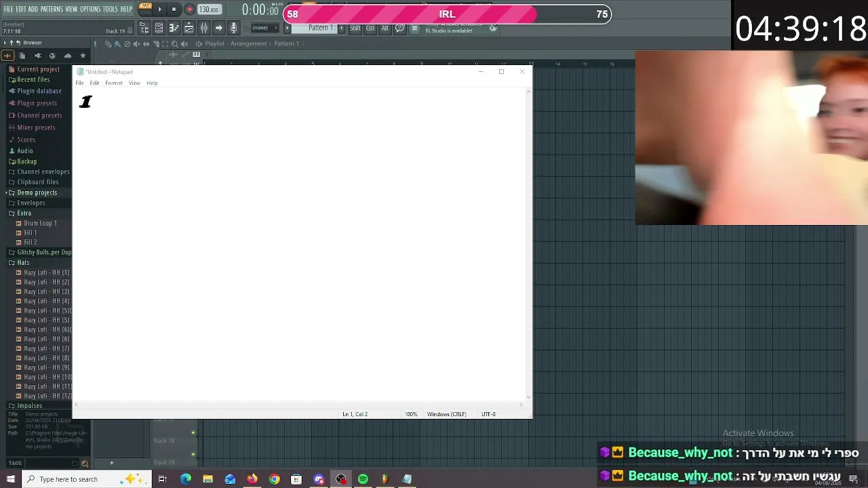Click the microphone icon in the FL toolbar
868x488 pixels.
click(233, 28)
